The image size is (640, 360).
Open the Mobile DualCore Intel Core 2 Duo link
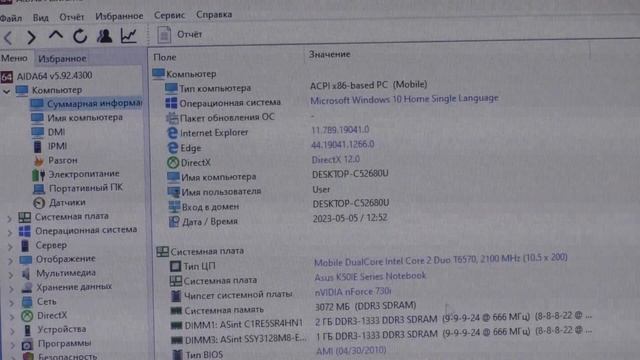click(x=440, y=260)
